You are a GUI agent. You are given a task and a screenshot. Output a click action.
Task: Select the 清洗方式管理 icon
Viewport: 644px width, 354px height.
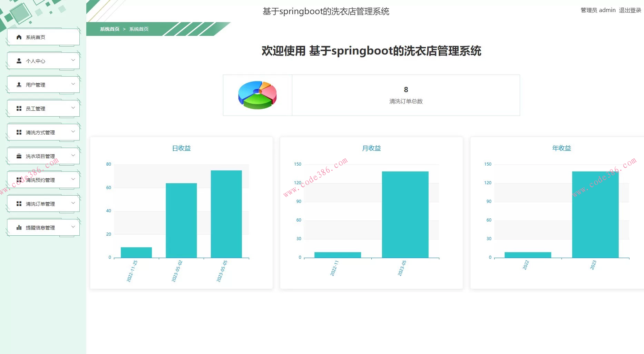point(19,132)
